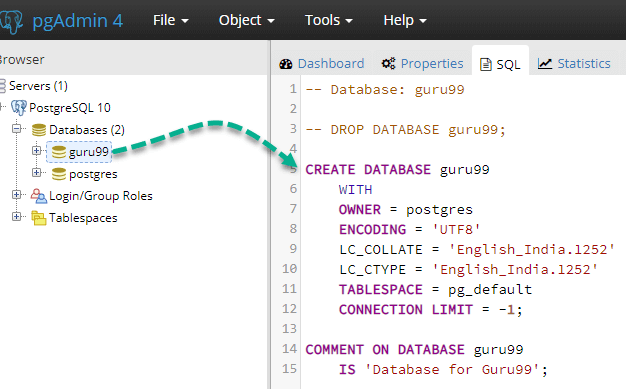This screenshot has width=626, height=389.
Task: Open the Tools dropdown menu
Action: point(329,20)
